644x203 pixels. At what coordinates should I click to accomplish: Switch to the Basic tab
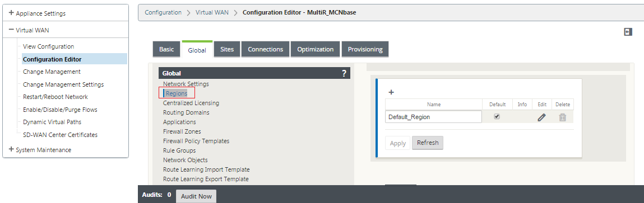[166, 49]
